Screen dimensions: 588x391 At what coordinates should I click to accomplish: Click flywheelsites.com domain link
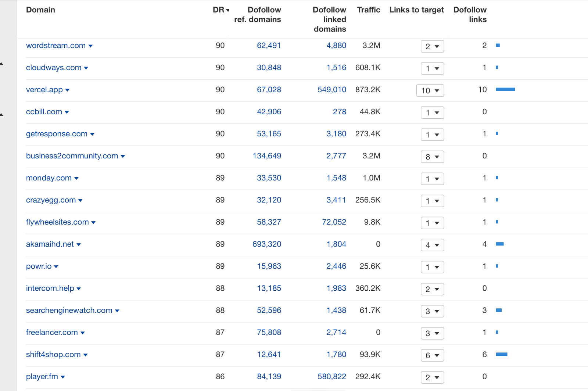click(x=57, y=222)
